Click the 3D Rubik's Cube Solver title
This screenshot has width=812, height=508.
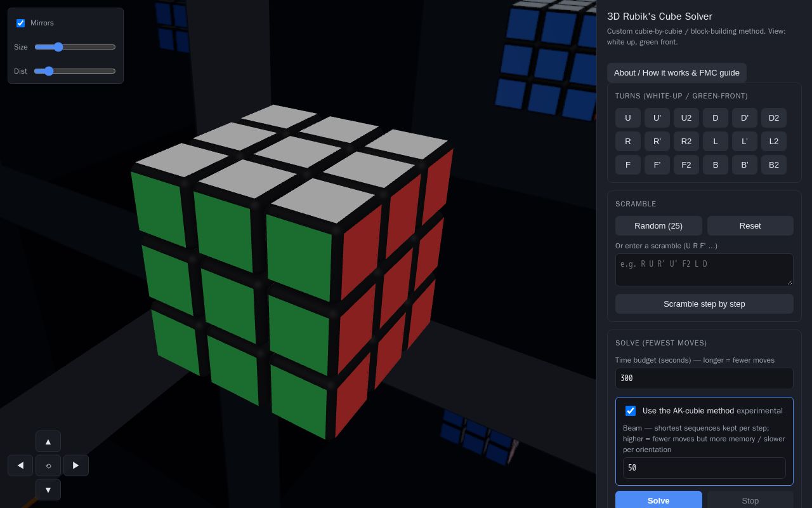660,17
